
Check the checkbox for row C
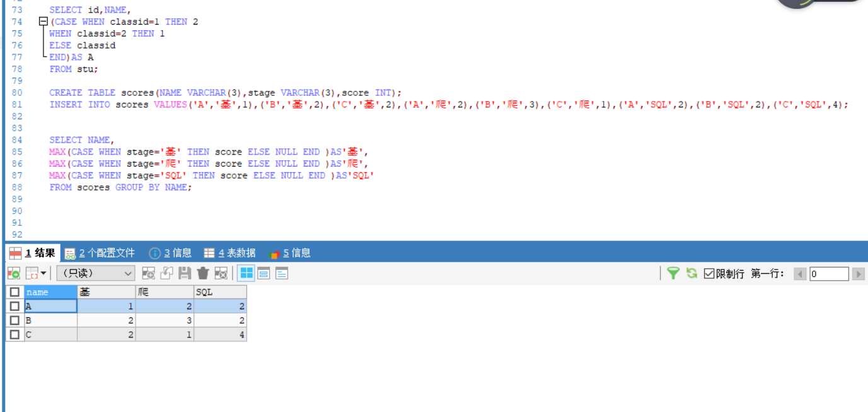coord(15,335)
